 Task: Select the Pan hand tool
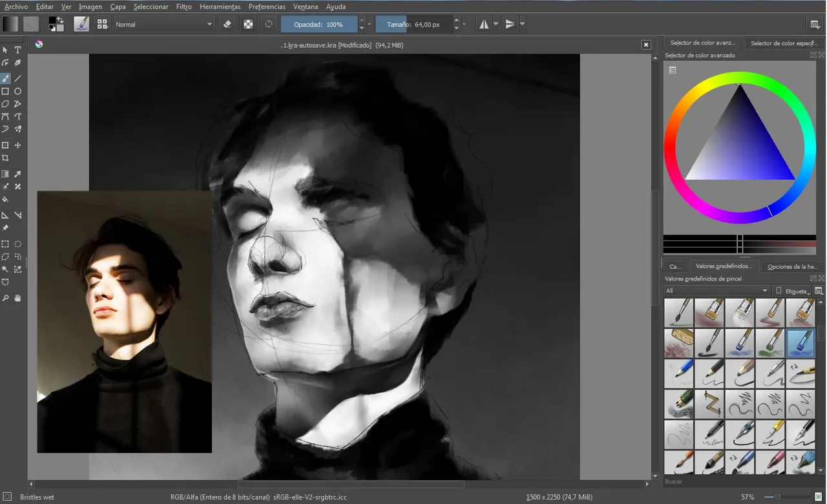point(18,298)
